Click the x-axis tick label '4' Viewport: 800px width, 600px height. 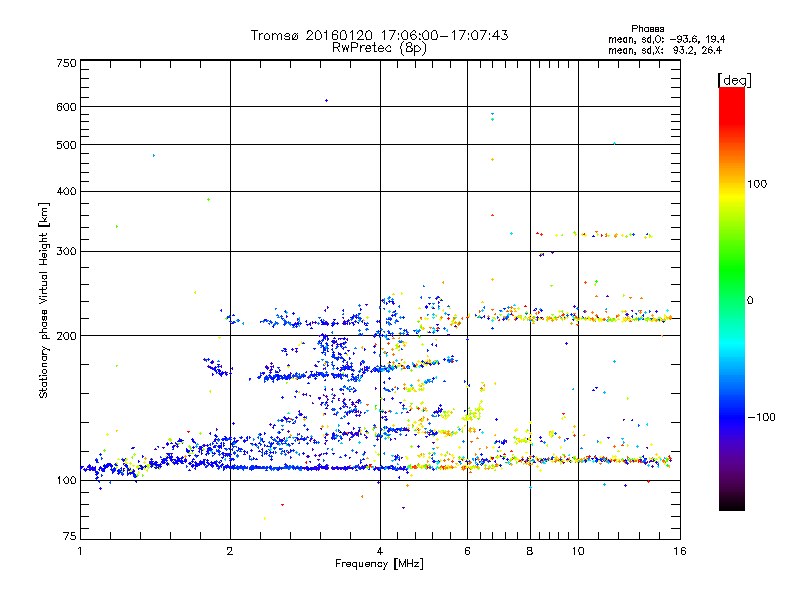click(x=380, y=551)
